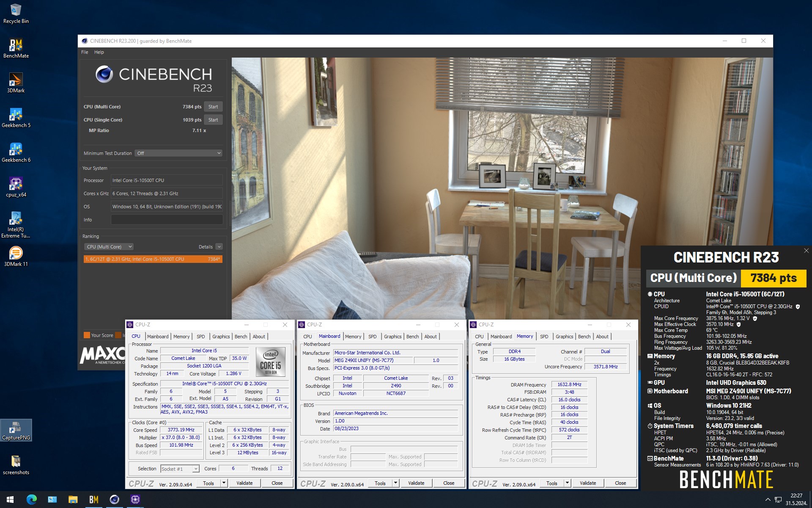
Task: Switch to Memory tab in first CPU-Z window
Action: [181, 337]
